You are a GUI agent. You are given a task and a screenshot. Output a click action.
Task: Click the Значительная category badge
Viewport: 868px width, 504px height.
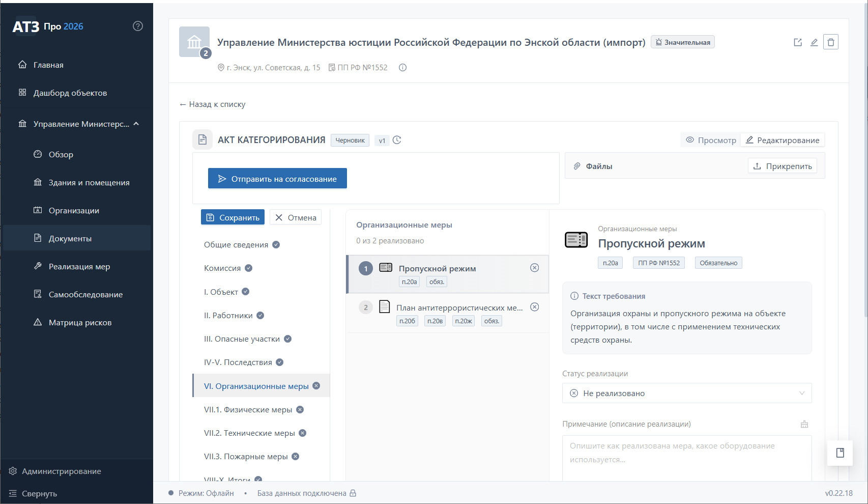click(x=683, y=42)
